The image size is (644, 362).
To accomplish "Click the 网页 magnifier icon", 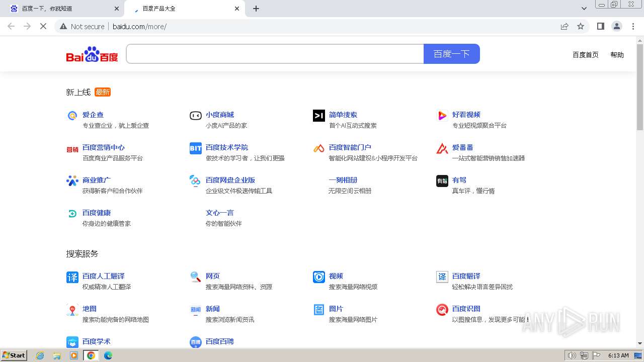I will (x=196, y=277).
